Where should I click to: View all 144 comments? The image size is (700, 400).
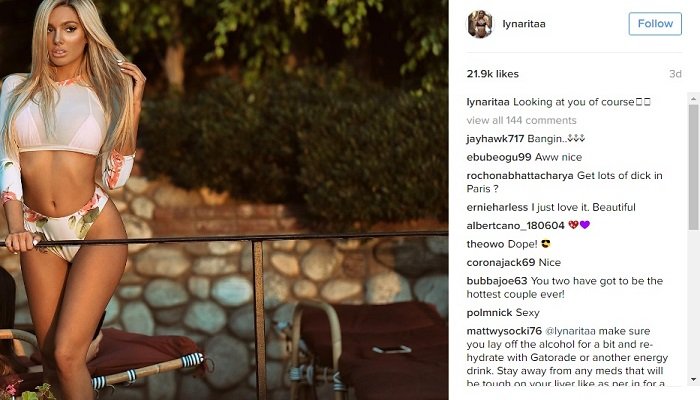(521, 121)
